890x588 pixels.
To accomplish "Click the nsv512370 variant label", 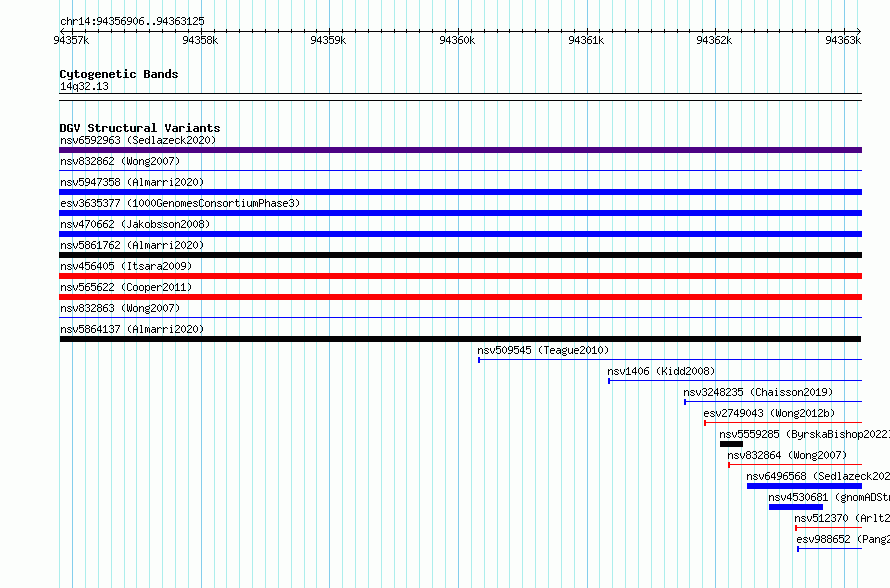I will tap(842, 518).
